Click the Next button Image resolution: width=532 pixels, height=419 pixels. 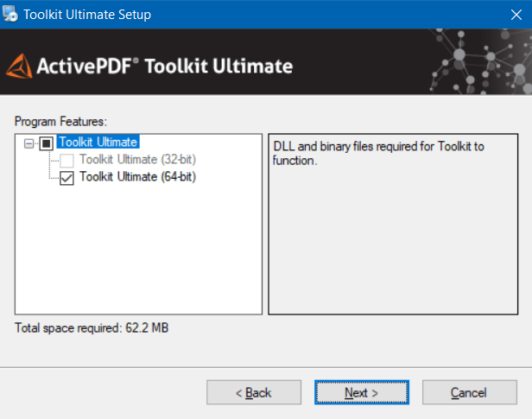click(362, 392)
